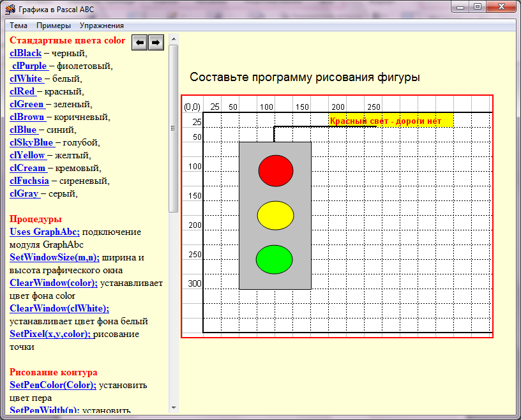Click the green traffic light circle
Screen dimensions: 521x420
click(x=274, y=259)
